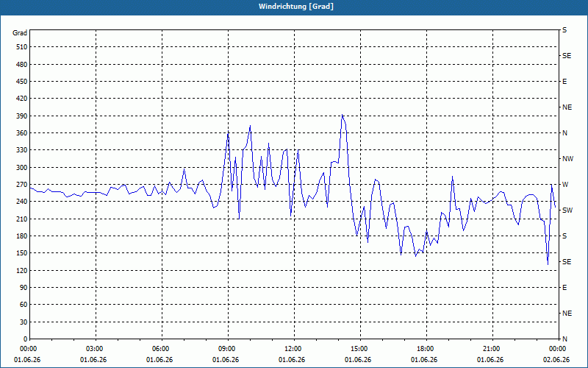This screenshot has height=368, width=588.
Task: Select the 06:00 time label
Action: click(160, 349)
